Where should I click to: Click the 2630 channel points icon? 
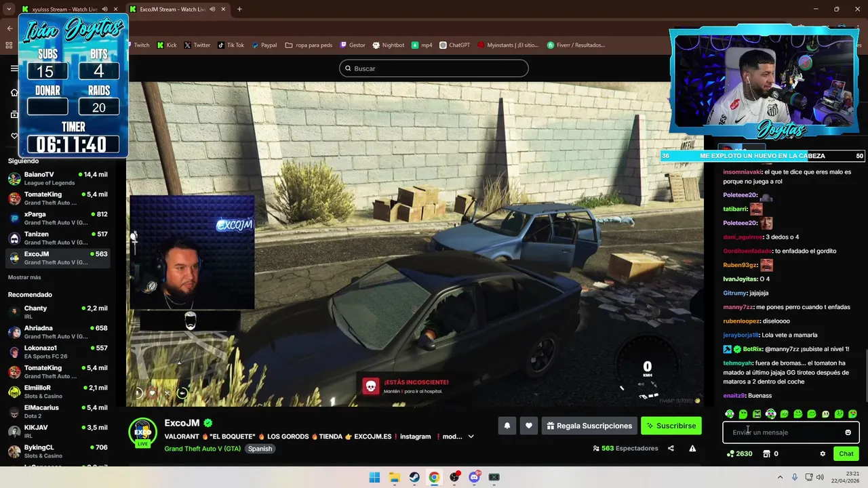730,453
